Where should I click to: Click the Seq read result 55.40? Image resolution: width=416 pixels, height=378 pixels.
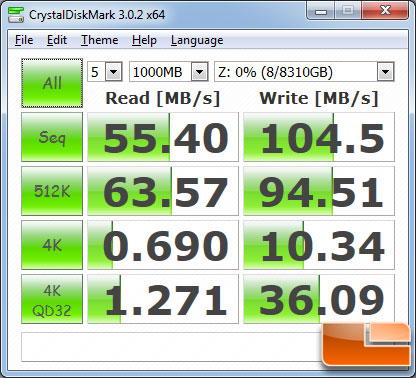tap(163, 137)
